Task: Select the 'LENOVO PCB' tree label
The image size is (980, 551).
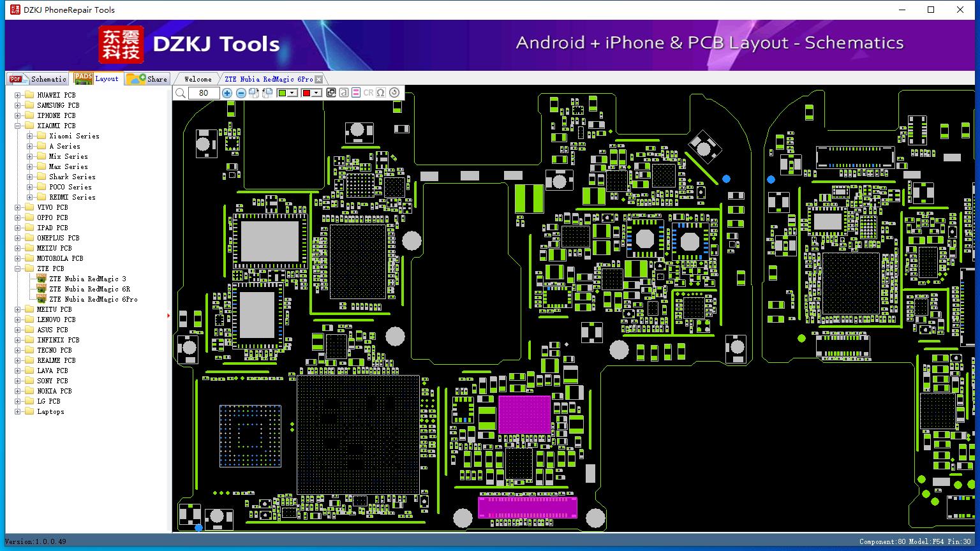Action: click(x=56, y=320)
